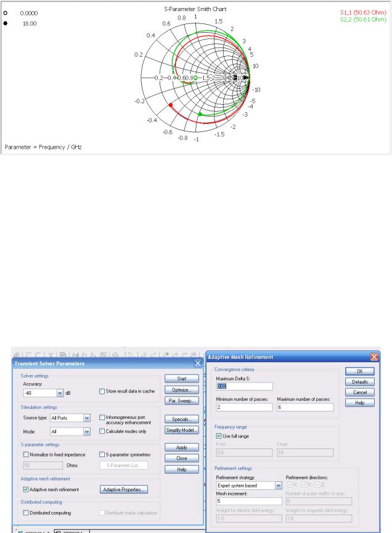Image resolution: width=392 pixels, height=533 pixels.
Task: Open the Accuracy dropdown showing -40
Action: pos(60,393)
